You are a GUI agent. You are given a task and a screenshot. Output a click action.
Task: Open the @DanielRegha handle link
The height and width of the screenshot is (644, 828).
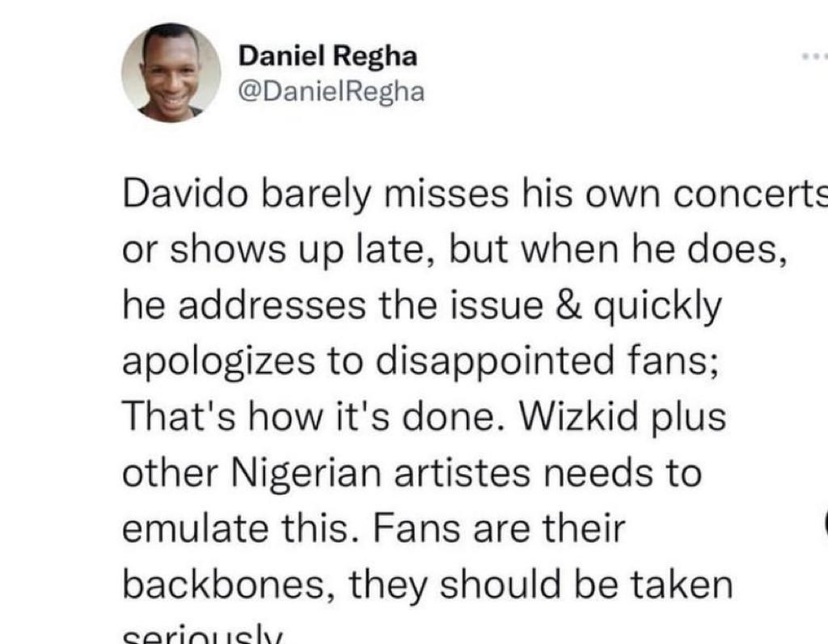pos(331,92)
